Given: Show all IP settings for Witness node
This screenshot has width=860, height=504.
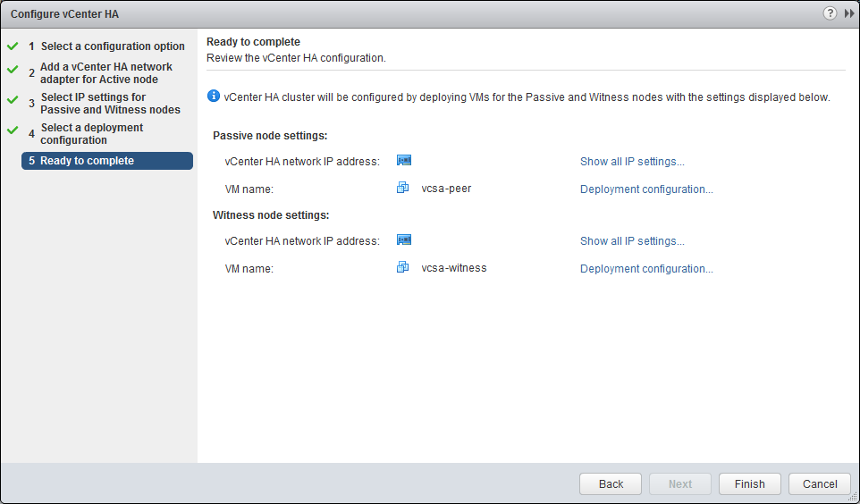Looking at the screenshot, I should point(632,241).
